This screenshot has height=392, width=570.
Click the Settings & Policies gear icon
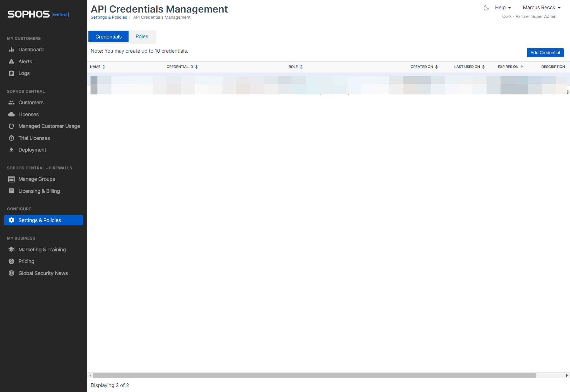(x=11, y=220)
